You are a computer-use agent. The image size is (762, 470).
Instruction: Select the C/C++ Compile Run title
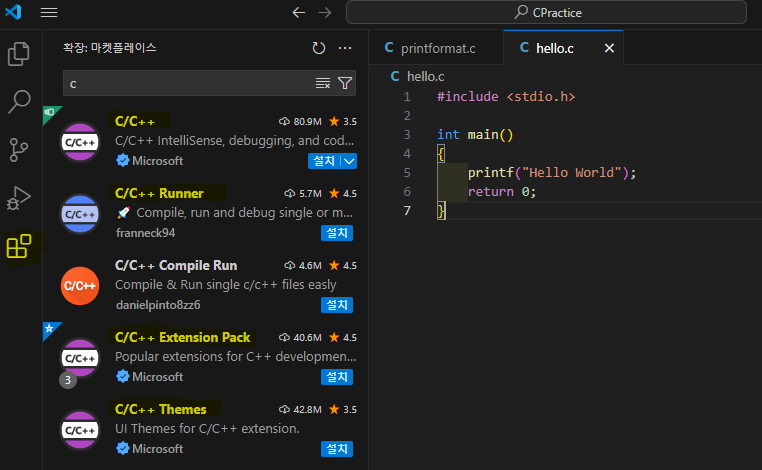coord(176,265)
